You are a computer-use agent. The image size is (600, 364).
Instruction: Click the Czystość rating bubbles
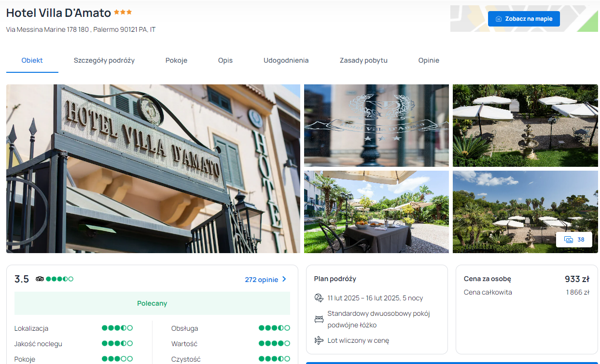click(x=274, y=359)
